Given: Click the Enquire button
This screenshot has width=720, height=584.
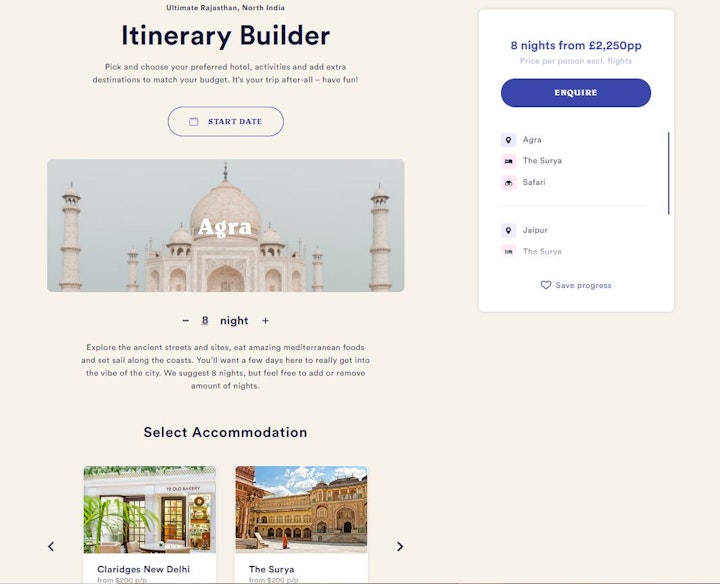Looking at the screenshot, I should (576, 93).
